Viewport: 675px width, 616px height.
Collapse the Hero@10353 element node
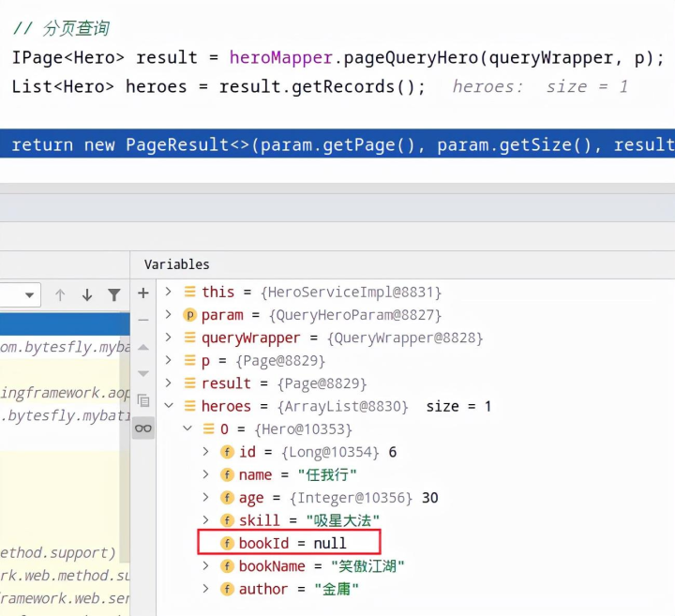click(x=187, y=428)
